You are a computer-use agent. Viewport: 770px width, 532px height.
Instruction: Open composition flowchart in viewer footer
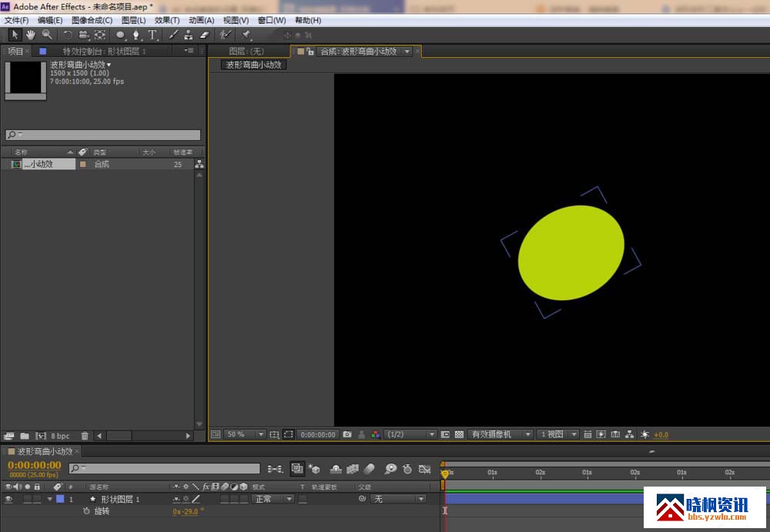pos(630,434)
